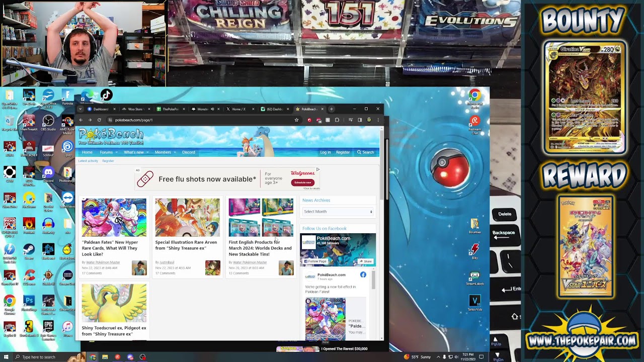Open the Windows Start menu
644x362 pixels.
coord(5,357)
